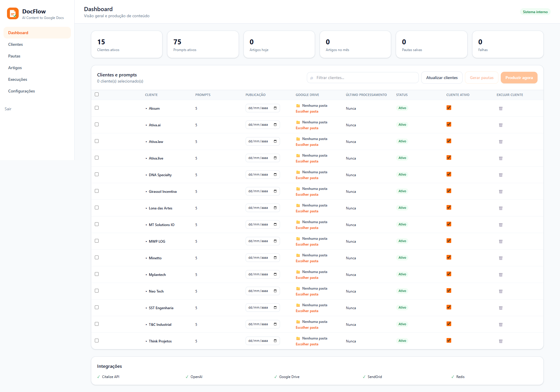The width and height of the screenshot is (560, 392).
Task: Remove Ativa.law using its trash icon
Action: pyautogui.click(x=501, y=142)
